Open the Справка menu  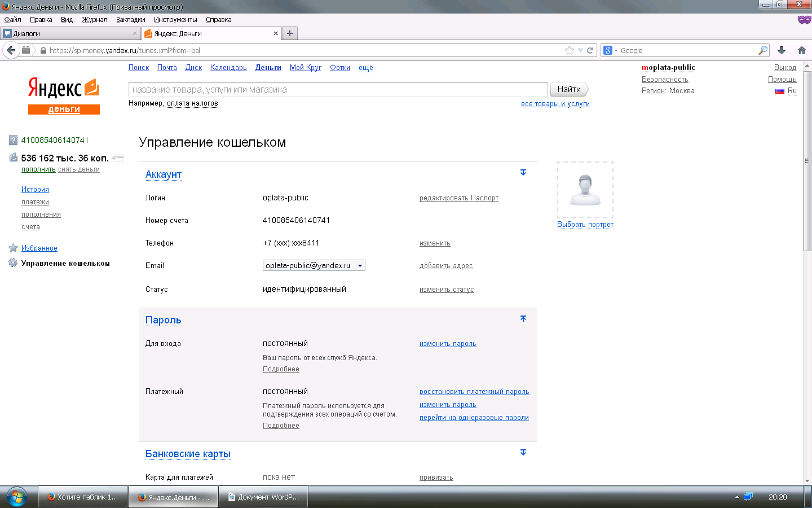(x=219, y=20)
